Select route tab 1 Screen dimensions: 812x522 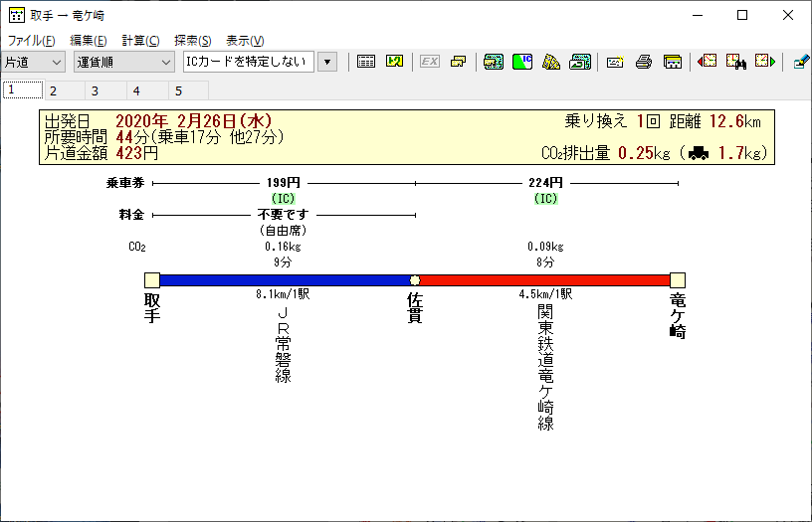click(x=23, y=90)
